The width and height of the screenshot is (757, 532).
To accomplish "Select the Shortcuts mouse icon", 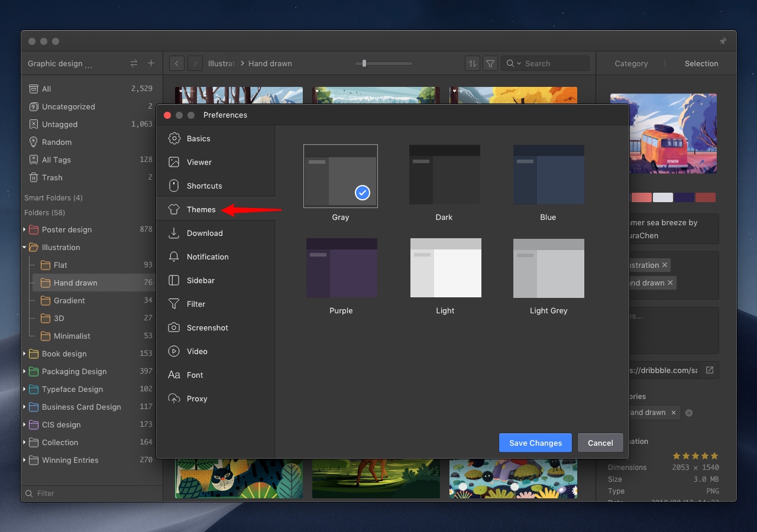I will pos(174,186).
